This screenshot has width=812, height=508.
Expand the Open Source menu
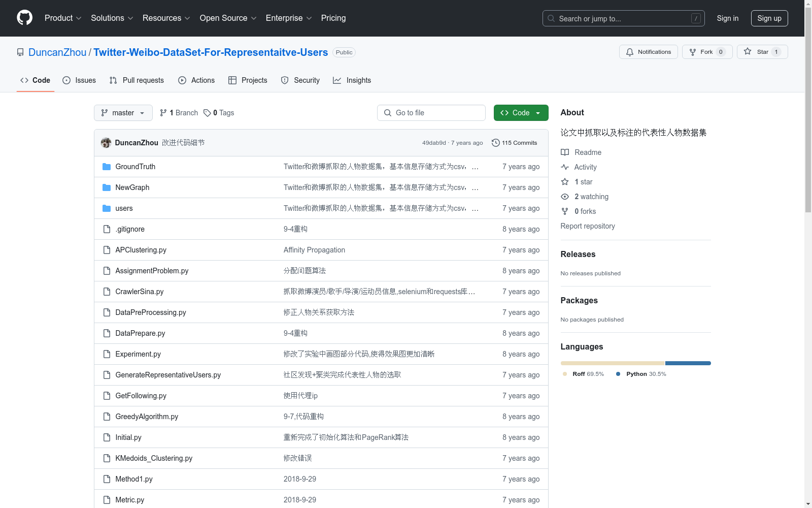click(228, 18)
